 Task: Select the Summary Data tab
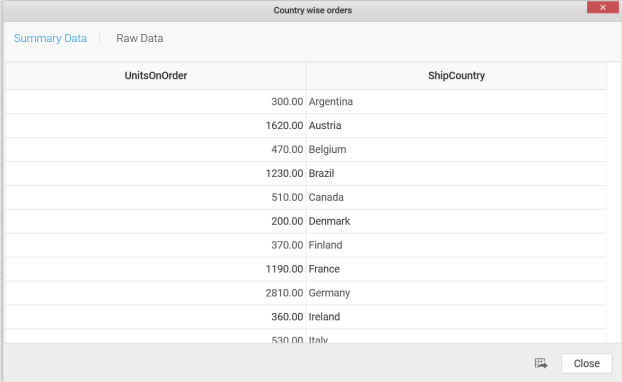[x=50, y=38]
